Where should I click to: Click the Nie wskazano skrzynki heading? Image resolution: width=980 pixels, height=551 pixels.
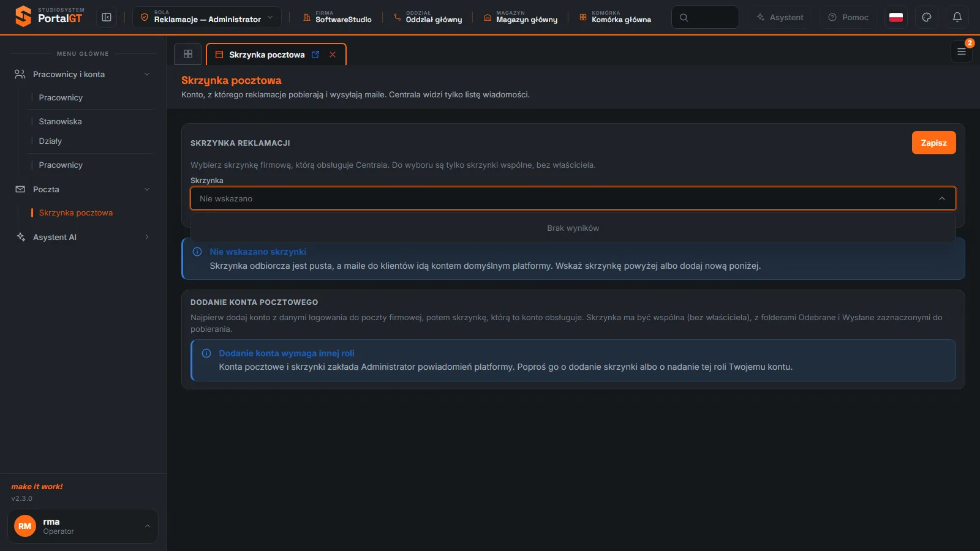click(x=258, y=252)
